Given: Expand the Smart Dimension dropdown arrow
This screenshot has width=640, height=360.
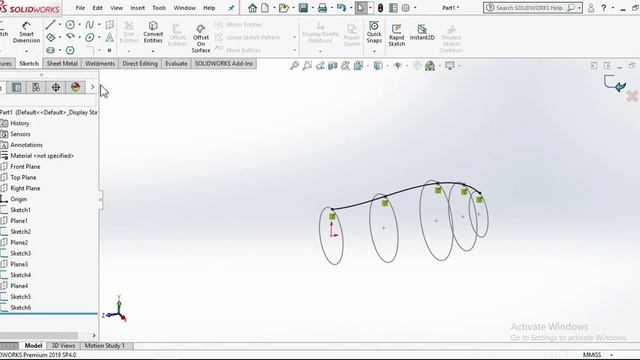Looking at the screenshot, I should point(27,51).
